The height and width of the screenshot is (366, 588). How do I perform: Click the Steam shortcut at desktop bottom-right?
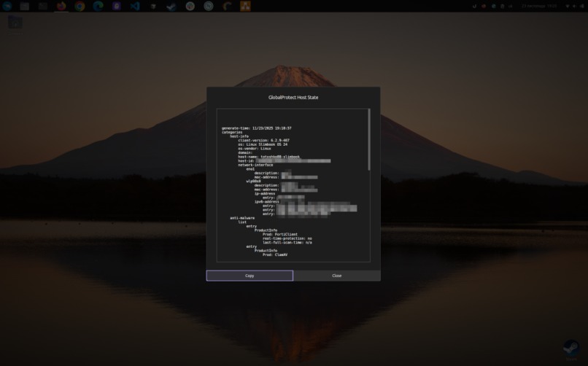571,349
